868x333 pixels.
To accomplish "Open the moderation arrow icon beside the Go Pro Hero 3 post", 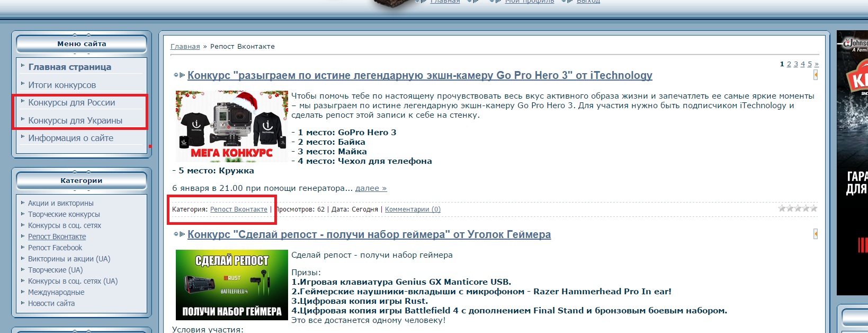I will [816, 75].
